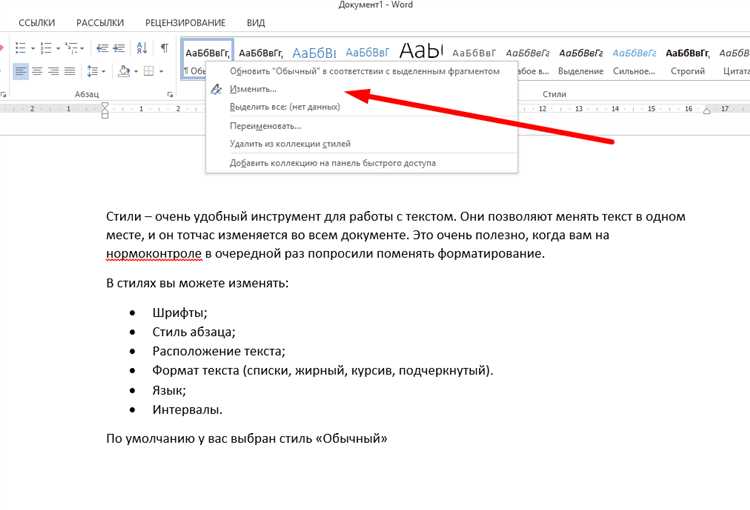This screenshot has height=510, width=750.
Task: Apply the large blue АаБбВı heading style
Action: point(314,53)
